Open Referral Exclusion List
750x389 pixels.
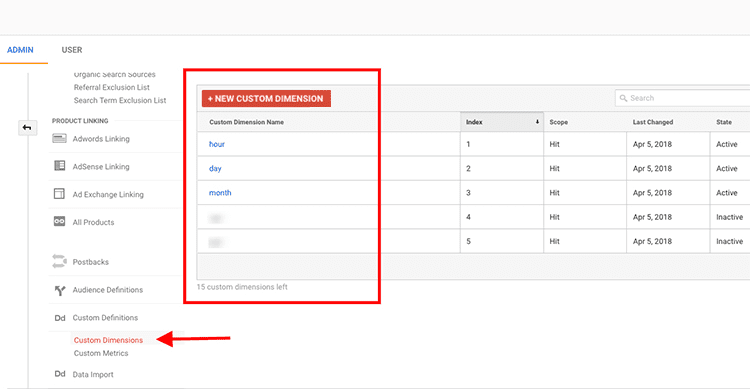(x=111, y=87)
